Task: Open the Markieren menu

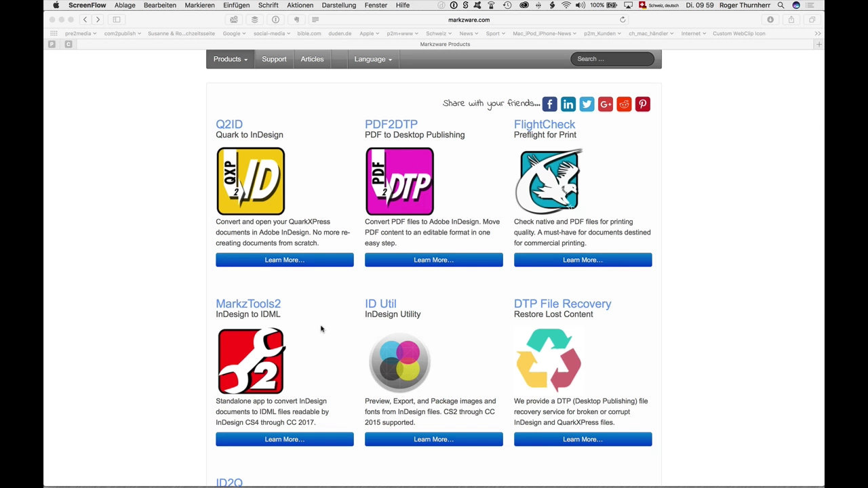Action: [x=199, y=5]
